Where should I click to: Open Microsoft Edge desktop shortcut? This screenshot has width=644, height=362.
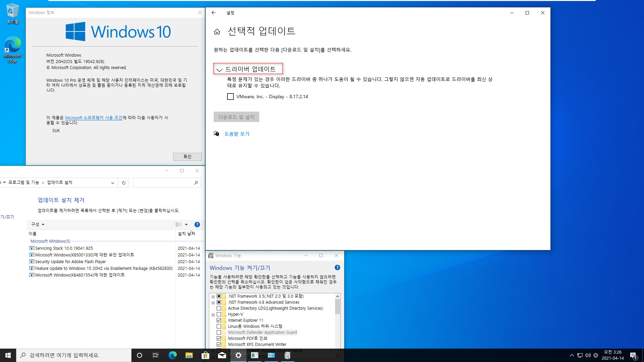(x=12, y=50)
